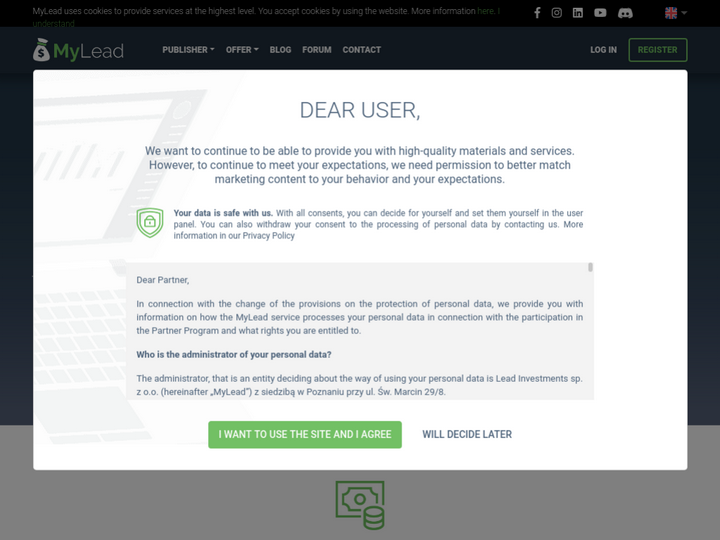Click the REGISTER button
This screenshot has height=540, width=720.
pos(658,50)
